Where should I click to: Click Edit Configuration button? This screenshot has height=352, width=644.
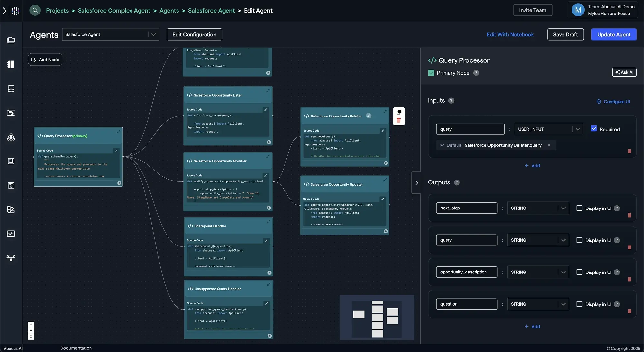pos(194,34)
